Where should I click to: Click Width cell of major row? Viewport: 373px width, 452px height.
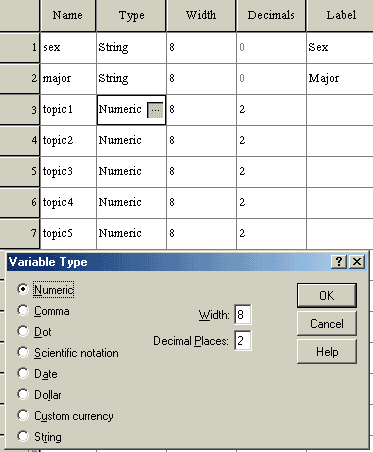point(201,78)
